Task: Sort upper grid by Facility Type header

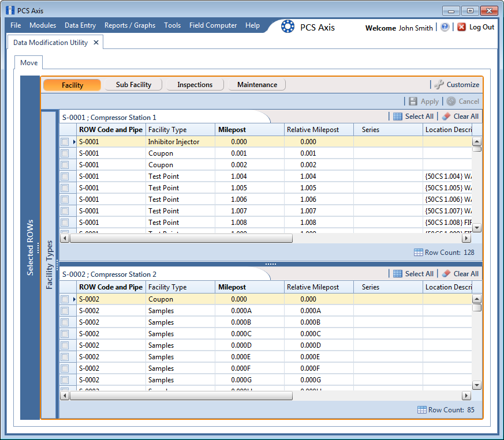Action: click(x=180, y=129)
